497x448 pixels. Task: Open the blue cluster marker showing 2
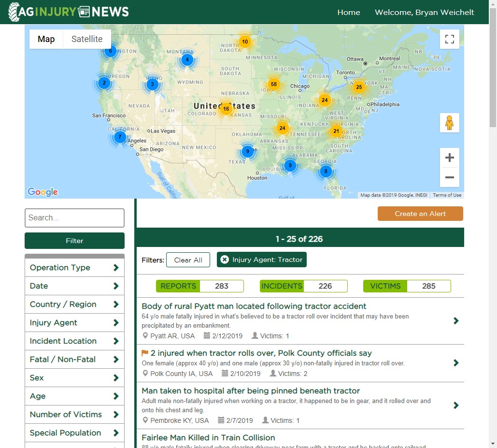[x=104, y=83]
